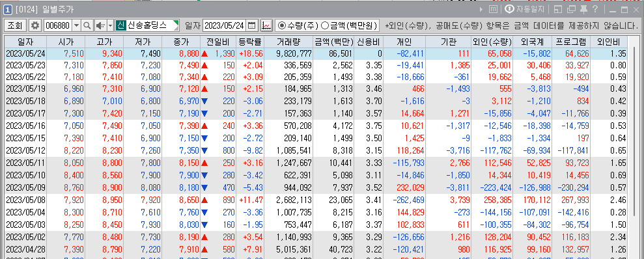This screenshot has width=644, height=259.
Task: Click the stock code field 006880
Action: 57,25
